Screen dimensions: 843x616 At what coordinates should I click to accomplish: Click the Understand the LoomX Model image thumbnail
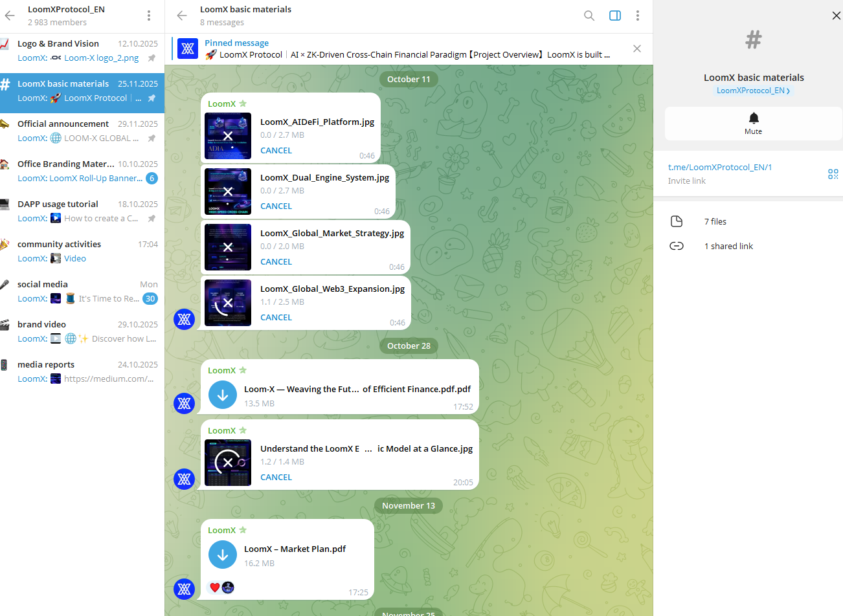pos(228,463)
